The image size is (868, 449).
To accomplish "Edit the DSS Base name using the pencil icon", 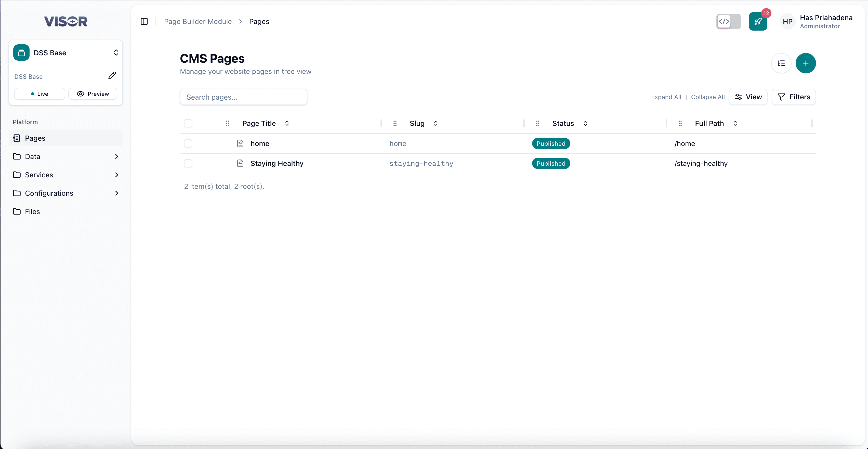I will click(112, 75).
